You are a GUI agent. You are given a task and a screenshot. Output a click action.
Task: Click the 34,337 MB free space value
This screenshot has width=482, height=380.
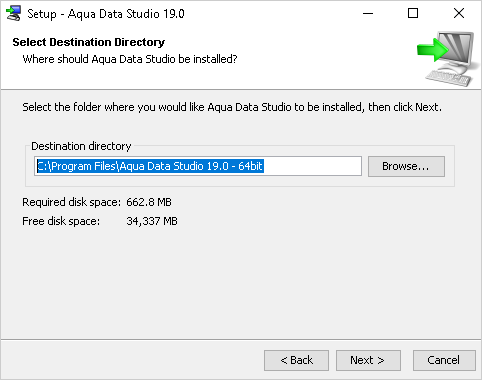[x=152, y=221]
